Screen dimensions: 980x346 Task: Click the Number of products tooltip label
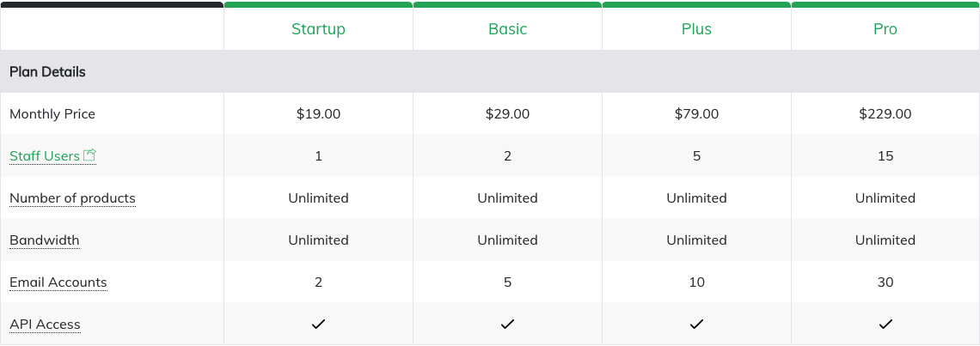tap(72, 198)
